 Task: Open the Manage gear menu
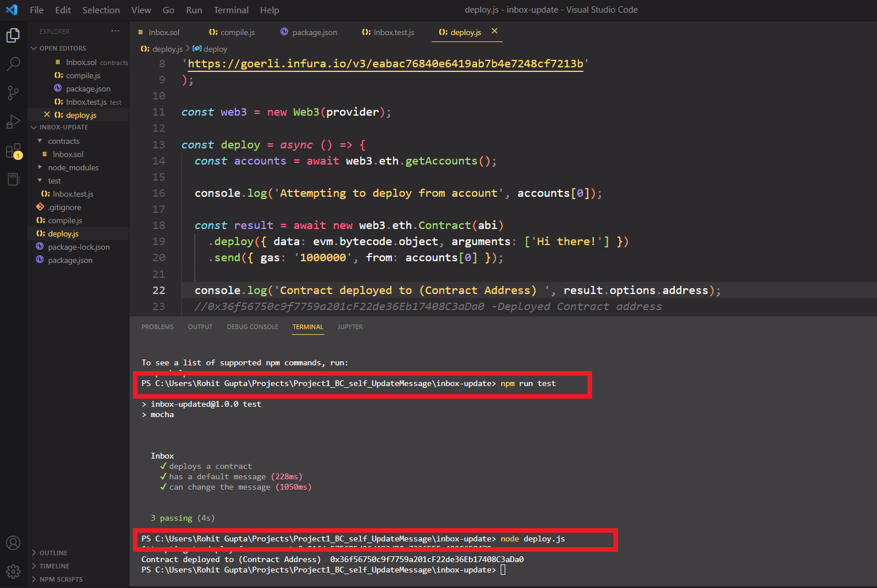(x=13, y=571)
